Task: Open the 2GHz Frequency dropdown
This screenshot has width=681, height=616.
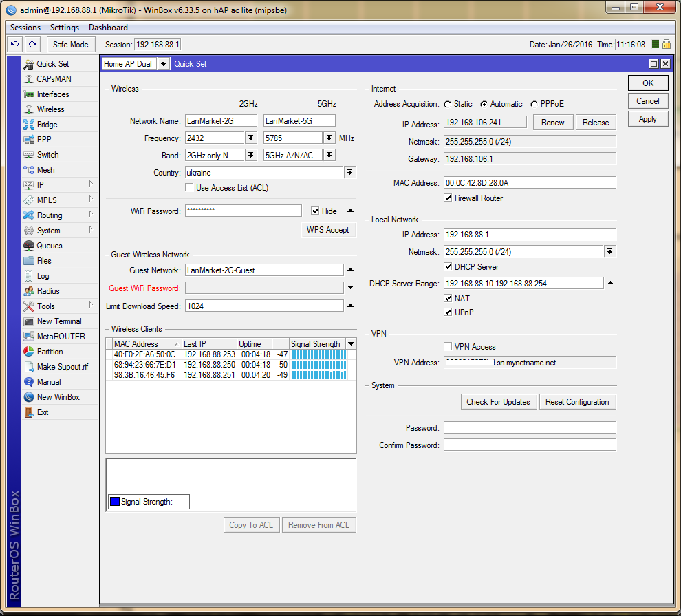Action: tap(250, 138)
